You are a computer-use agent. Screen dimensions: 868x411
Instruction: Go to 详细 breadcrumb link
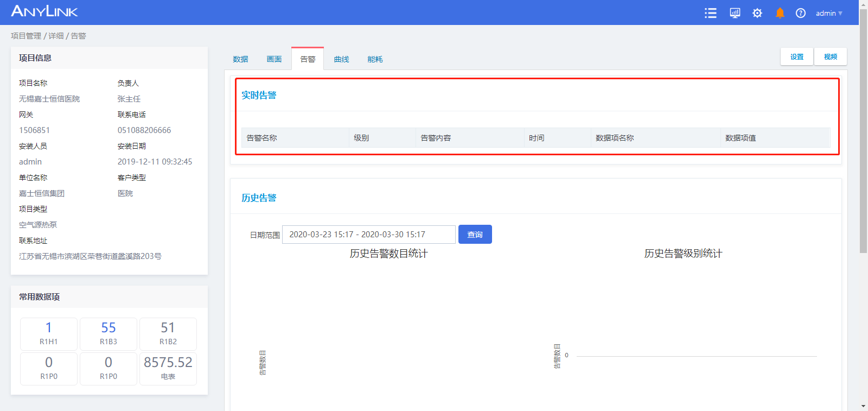pos(56,36)
